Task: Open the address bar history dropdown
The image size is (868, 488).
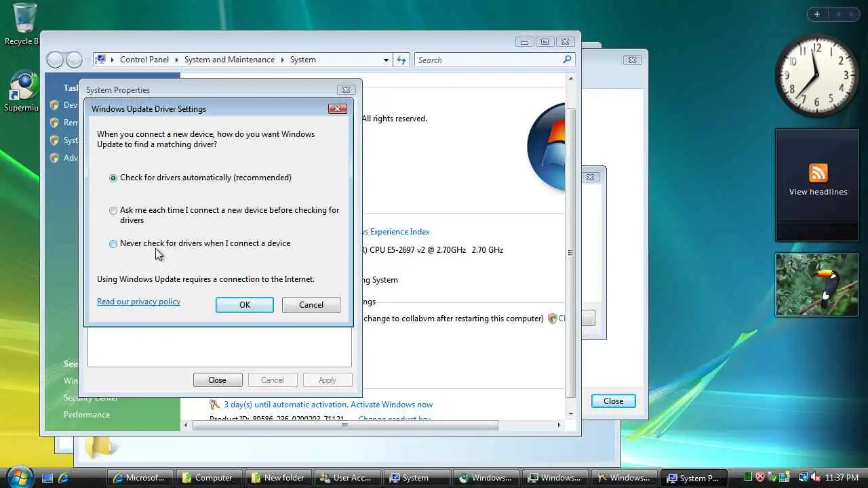Action: (x=386, y=60)
